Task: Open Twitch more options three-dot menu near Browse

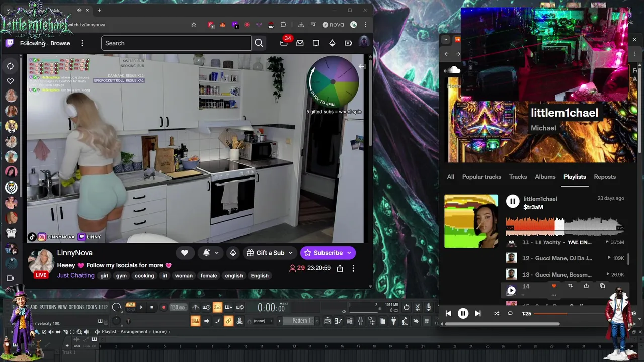Action: pos(82,43)
